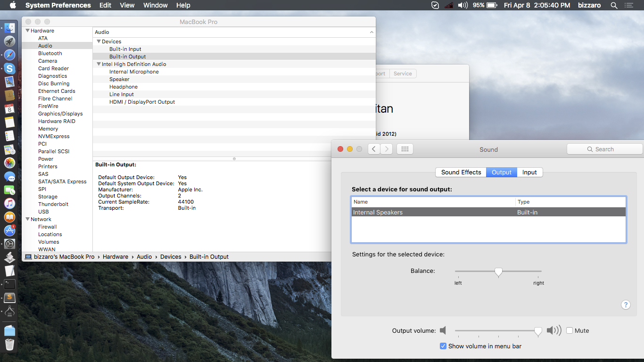Collapse the Devices disclosure triangle
644x362 pixels.
coord(99,41)
